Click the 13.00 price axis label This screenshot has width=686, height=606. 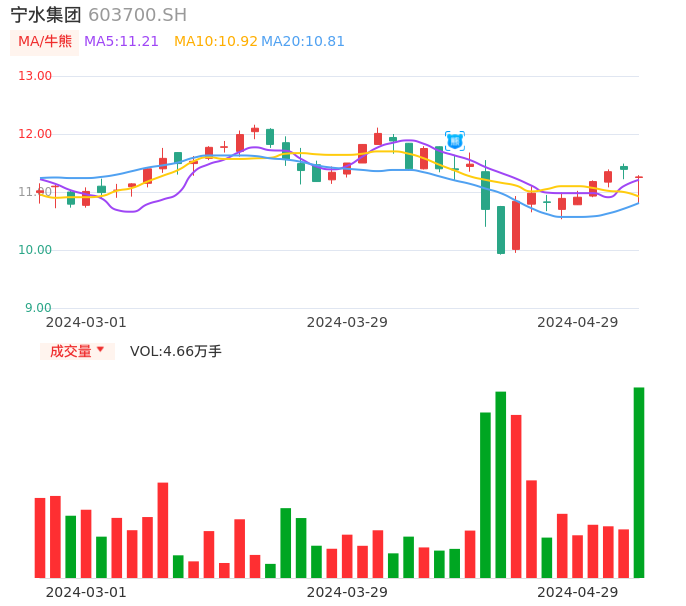pyautogui.click(x=35, y=76)
